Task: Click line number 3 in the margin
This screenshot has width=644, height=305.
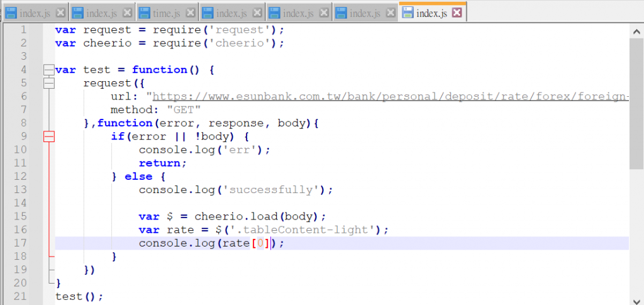Action: (x=23, y=57)
